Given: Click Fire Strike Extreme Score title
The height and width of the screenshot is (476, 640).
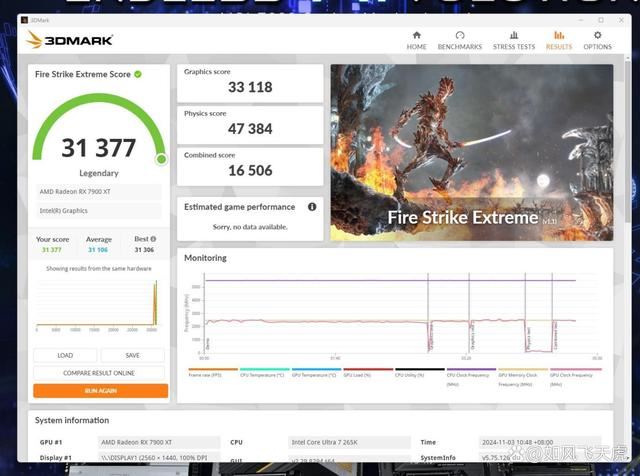Looking at the screenshot, I should pyautogui.click(x=83, y=74).
